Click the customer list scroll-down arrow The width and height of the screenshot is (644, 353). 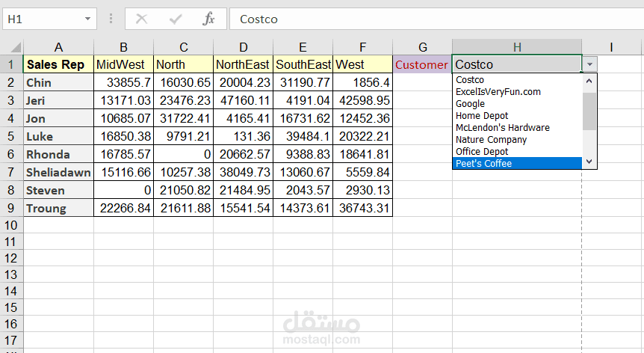point(589,162)
